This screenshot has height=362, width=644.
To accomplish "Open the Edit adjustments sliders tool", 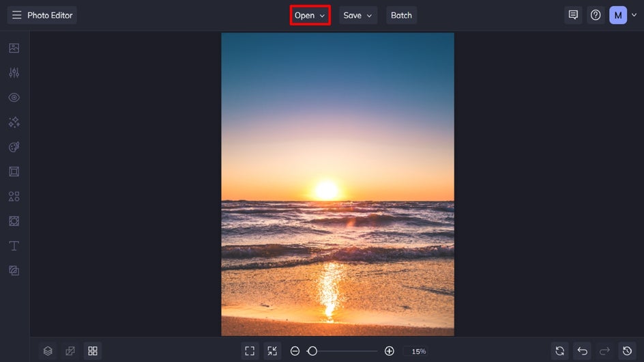I will pos(14,73).
